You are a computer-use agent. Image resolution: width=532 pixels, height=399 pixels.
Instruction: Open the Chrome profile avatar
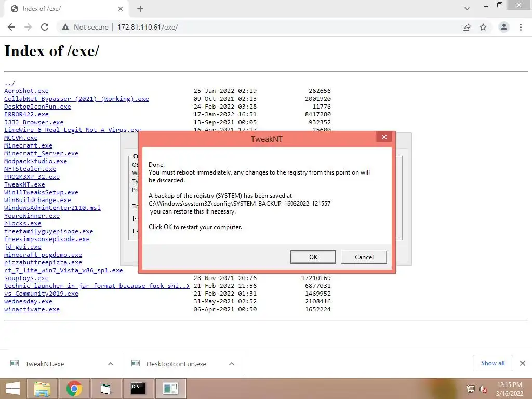[x=504, y=27]
